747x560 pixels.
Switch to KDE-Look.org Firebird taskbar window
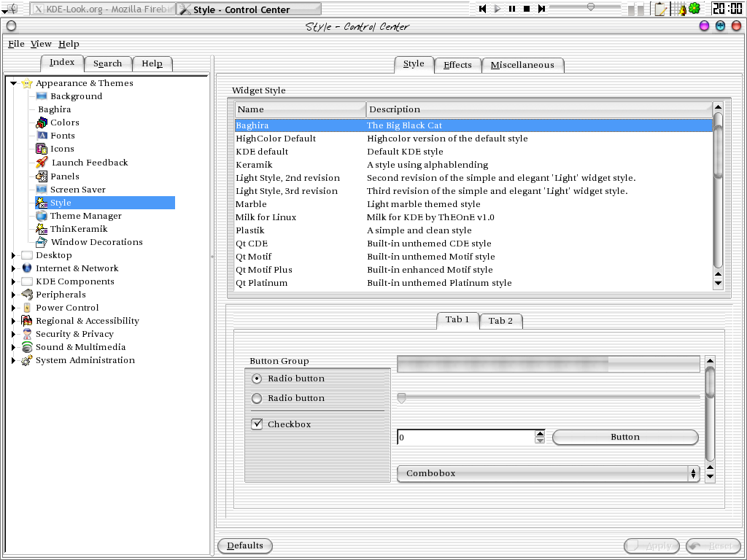click(104, 9)
